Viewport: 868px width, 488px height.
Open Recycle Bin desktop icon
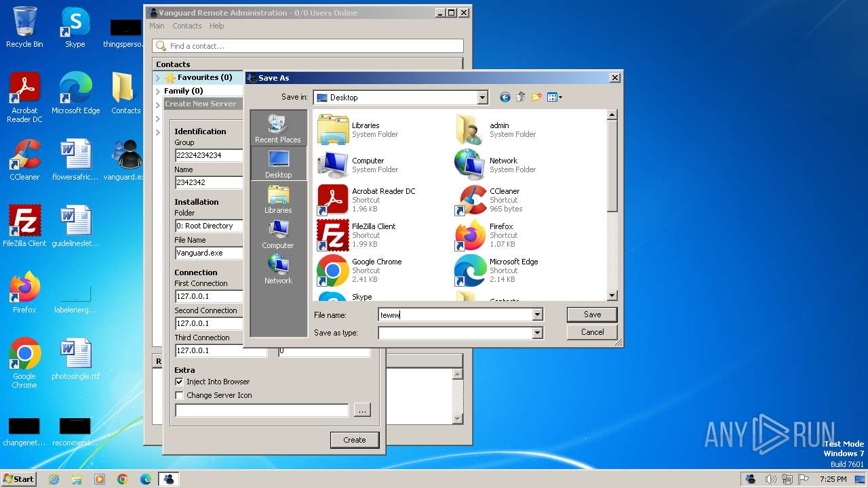click(24, 27)
